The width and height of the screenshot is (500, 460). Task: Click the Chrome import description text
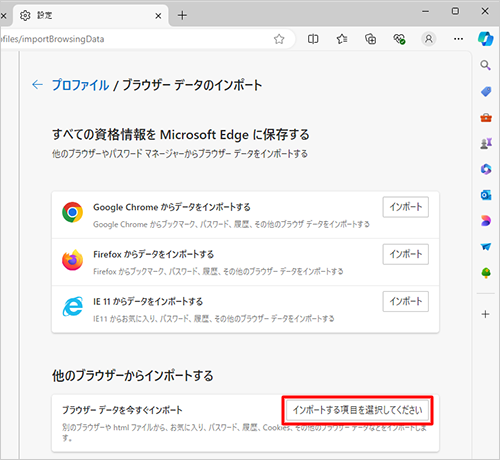231,224
